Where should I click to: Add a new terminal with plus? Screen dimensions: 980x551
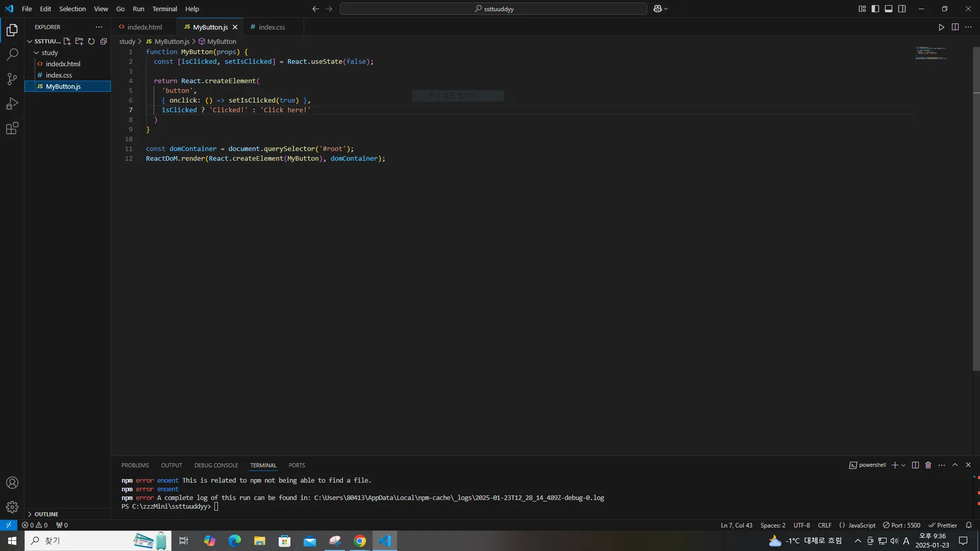[895, 465]
